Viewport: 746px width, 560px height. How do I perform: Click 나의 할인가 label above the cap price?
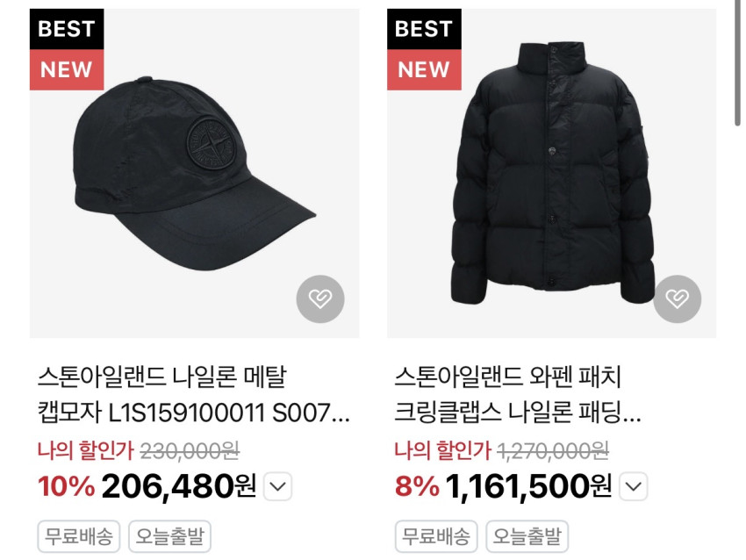[86, 450]
